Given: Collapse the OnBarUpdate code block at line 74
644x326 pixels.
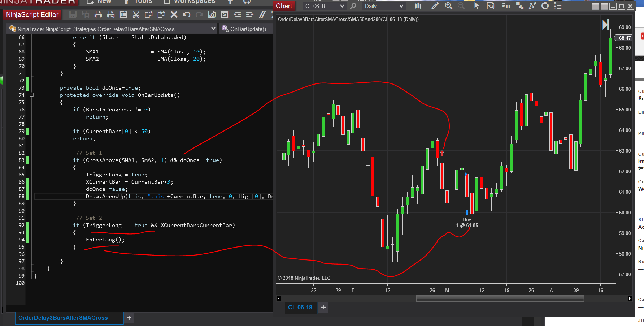Looking at the screenshot, I should click(31, 95).
